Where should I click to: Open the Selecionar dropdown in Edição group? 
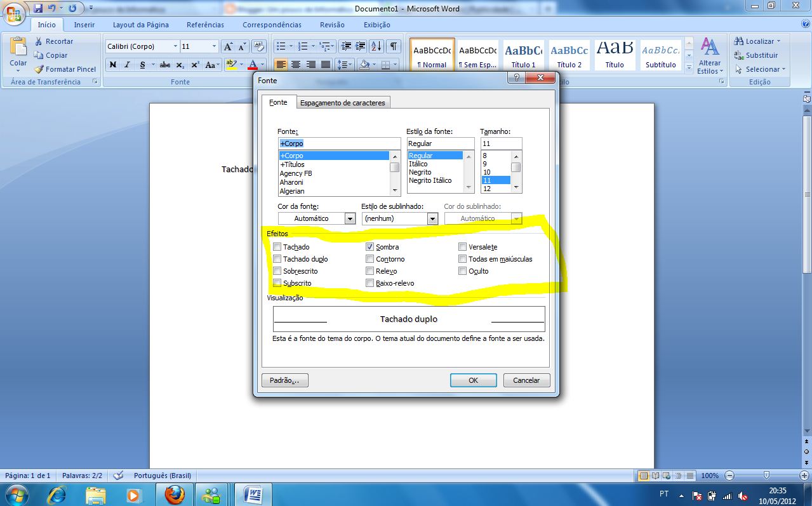point(784,69)
